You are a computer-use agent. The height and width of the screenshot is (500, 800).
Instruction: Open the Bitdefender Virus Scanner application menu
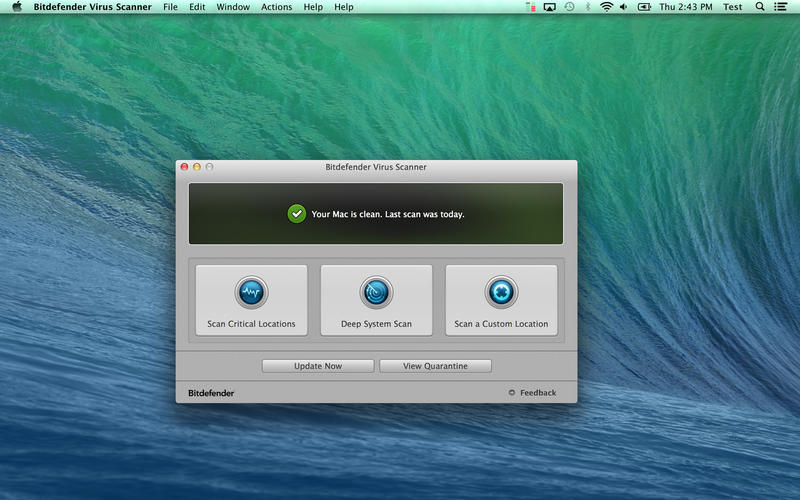pyautogui.click(x=92, y=7)
